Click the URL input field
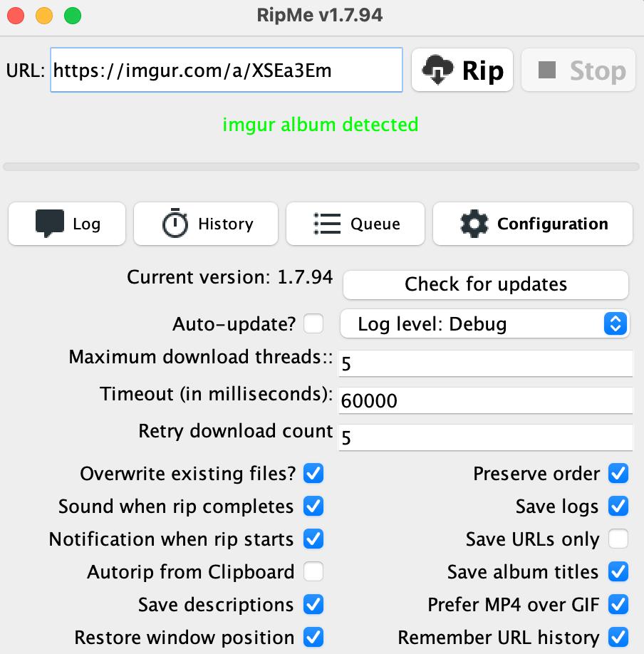The height and width of the screenshot is (654, 644). 227,70
